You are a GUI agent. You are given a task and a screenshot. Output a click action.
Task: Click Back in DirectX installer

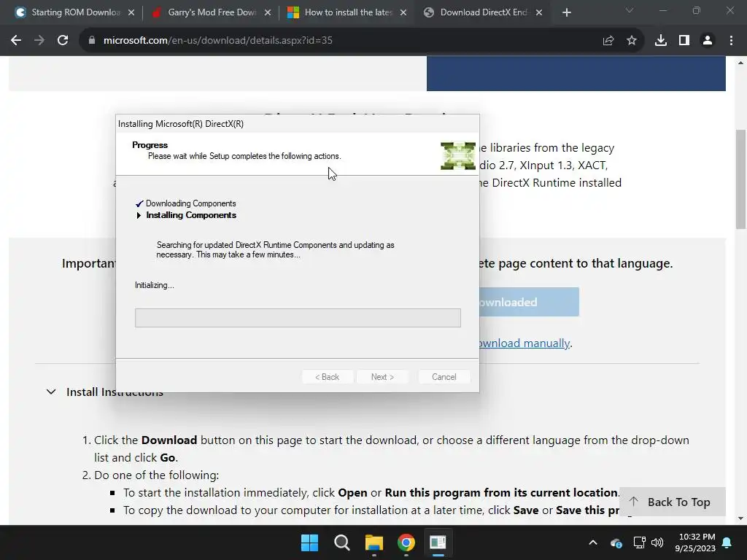click(328, 377)
